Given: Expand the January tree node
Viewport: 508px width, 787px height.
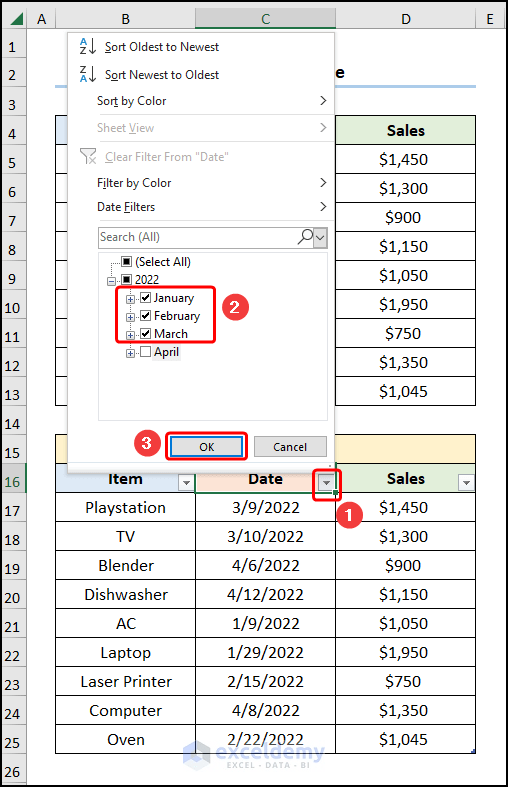Looking at the screenshot, I should pyautogui.click(x=131, y=299).
